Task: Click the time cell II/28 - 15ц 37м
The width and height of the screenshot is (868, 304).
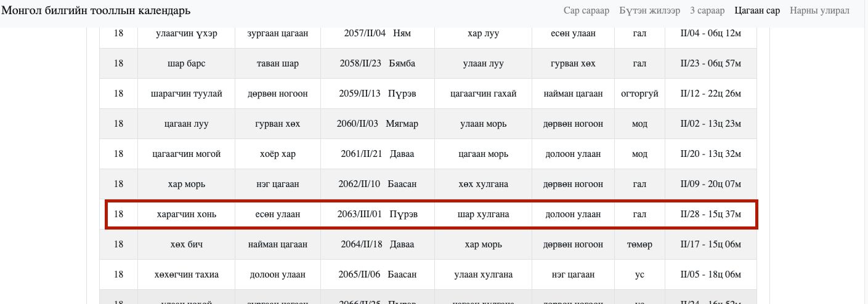Action: (x=710, y=214)
